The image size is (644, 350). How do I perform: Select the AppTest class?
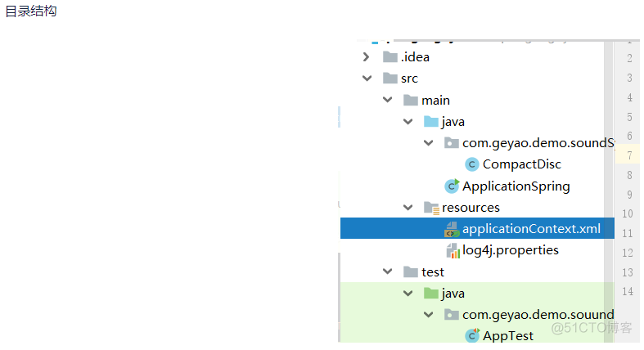pyautogui.click(x=507, y=335)
